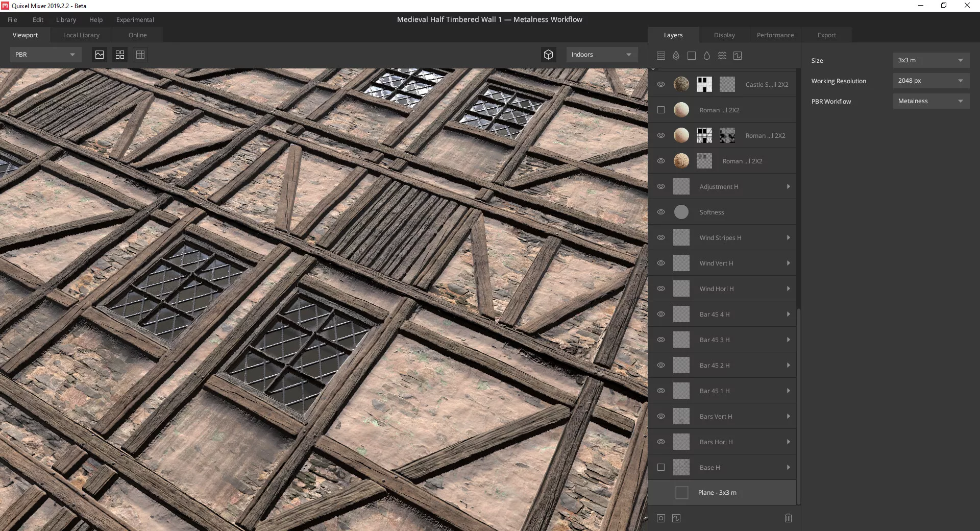Select the Plane - 3x3 m layer
Screen dimensions: 980x531
[717, 493]
